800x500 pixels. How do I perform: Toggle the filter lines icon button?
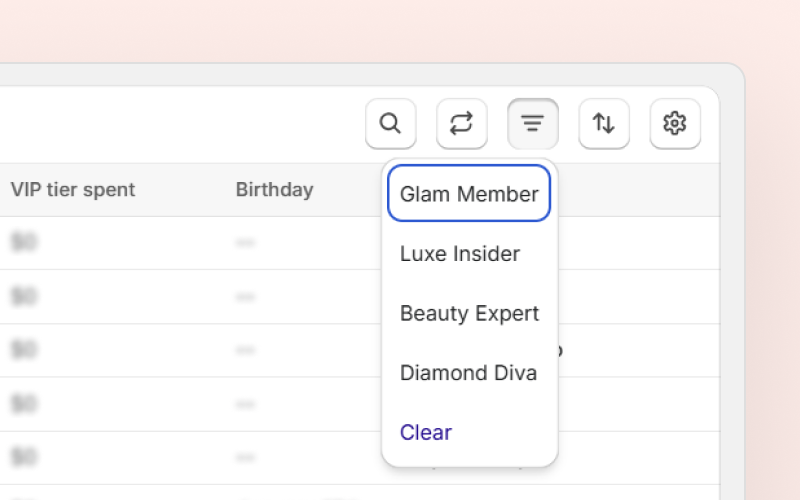pyautogui.click(x=533, y=124)
